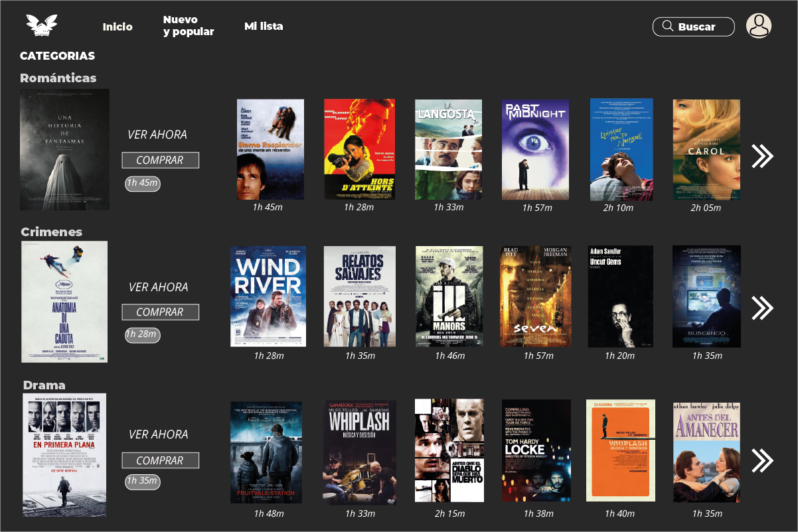Click VER AHORA in Drama row

coord(158,434)
